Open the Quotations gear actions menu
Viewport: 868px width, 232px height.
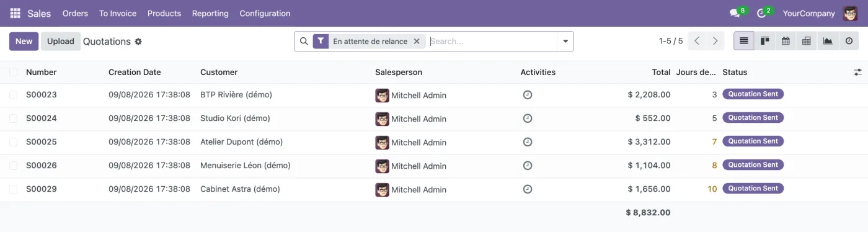[x=138, y=42]
